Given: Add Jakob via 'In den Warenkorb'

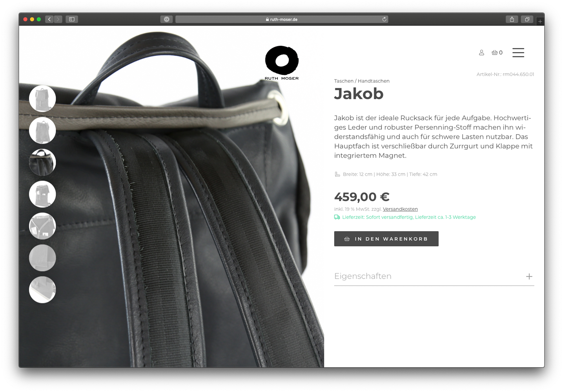Looking at the screenshot, I should pyautogui.click(x=386, y=239).
